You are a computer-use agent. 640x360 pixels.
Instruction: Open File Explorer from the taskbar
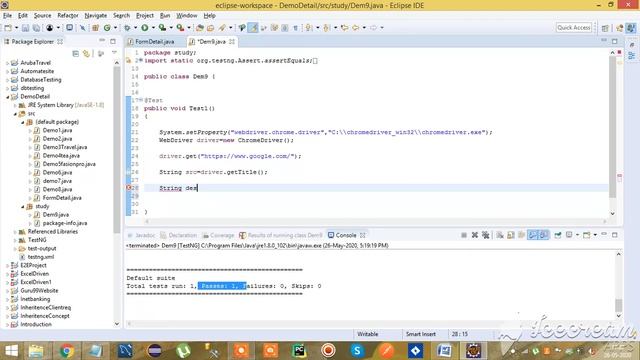36,351
